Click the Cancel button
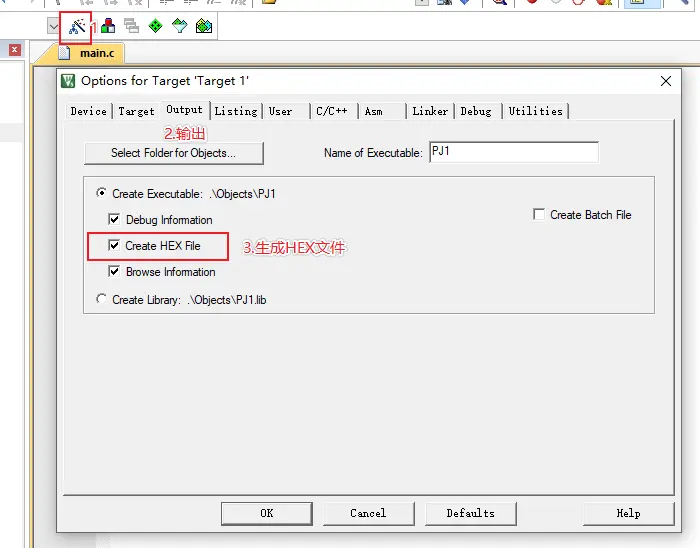 [x=368, y=514]
